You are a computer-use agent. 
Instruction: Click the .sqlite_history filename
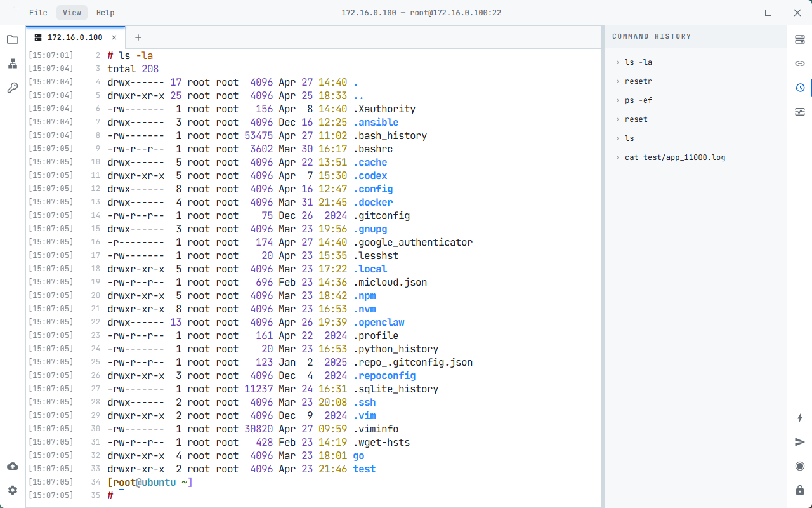396,389
